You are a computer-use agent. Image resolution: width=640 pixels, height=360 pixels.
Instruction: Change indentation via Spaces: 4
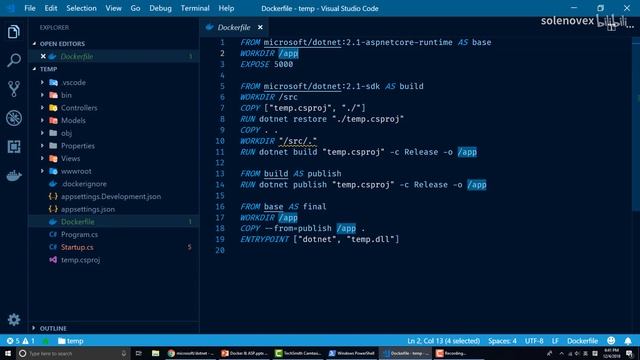pyautogui.click(x=502, y=341)
